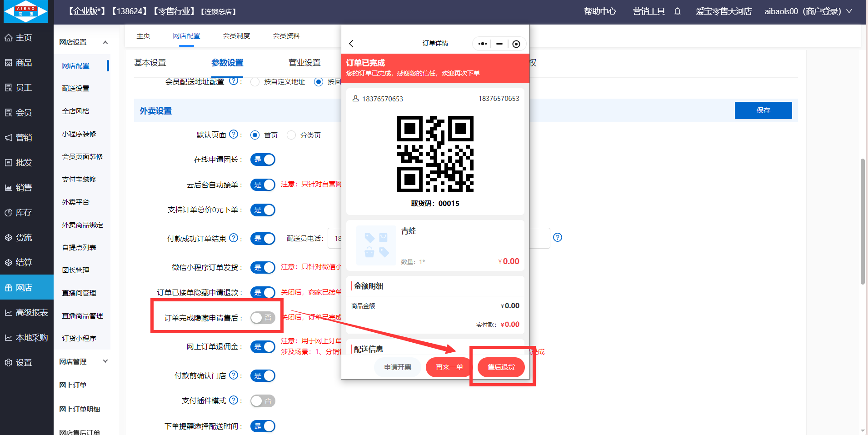Click help icon beside 付款前确认门店
Screen dimensions: 868x435
[234, 375]
